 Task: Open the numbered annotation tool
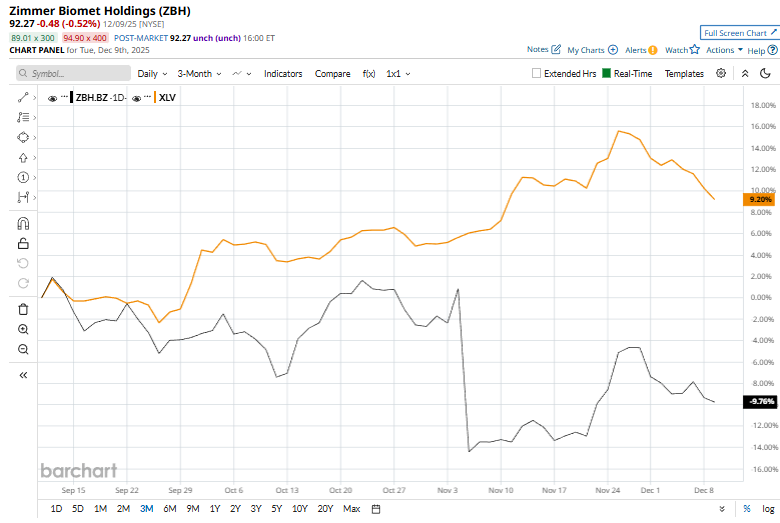pos(23,178)
